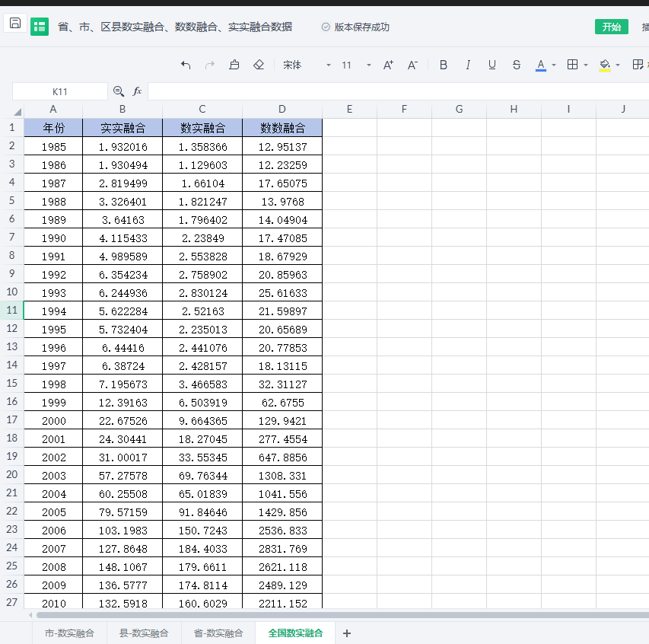Click the 数数融合 header cell
Screen dimensions: 649x644
tap(282, 128)
